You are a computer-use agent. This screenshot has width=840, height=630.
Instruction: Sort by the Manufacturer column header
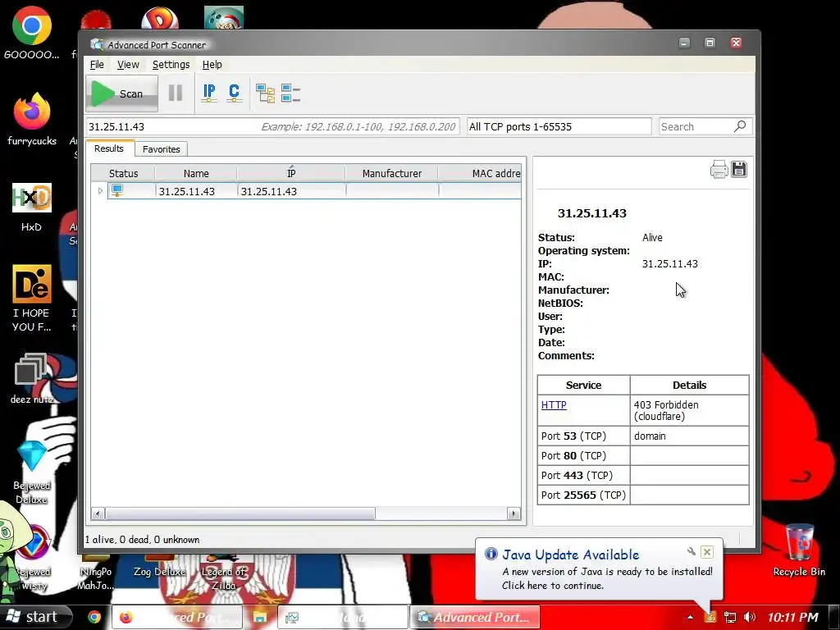point(392,173)
